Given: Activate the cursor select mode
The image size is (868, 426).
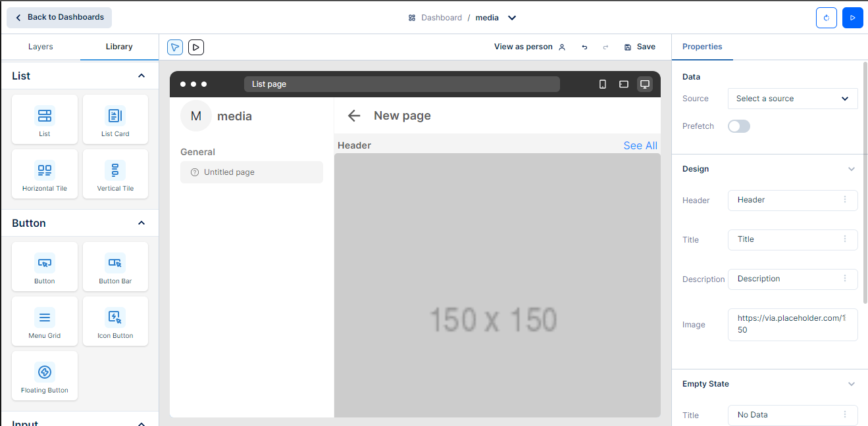Looking at the screenshot, I should click(x=175, y=47).
